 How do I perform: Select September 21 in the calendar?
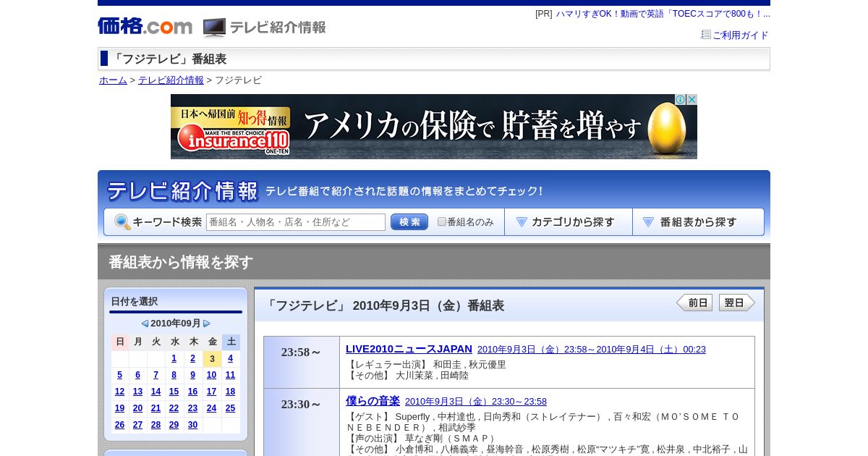click(156, 408)
